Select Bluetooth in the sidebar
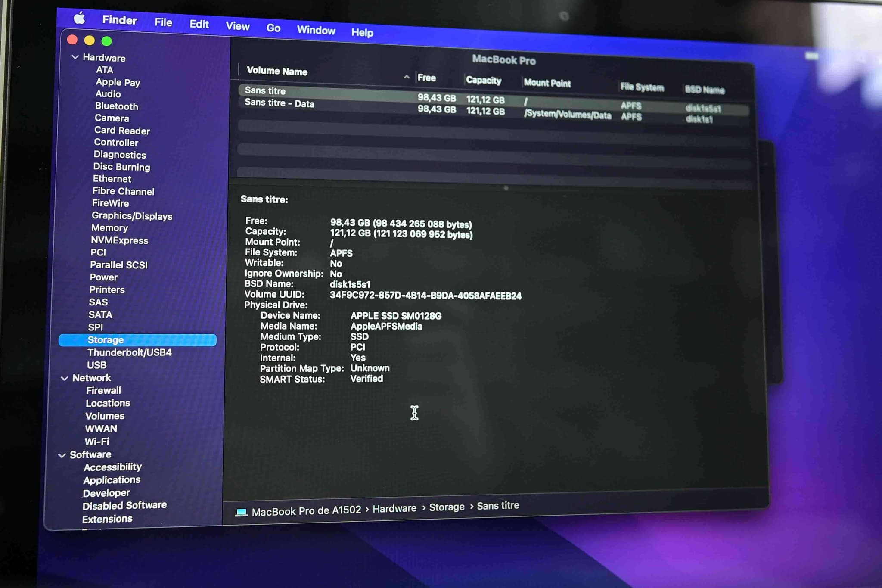The width and height of the screenshot is (882, 588). 117,106
